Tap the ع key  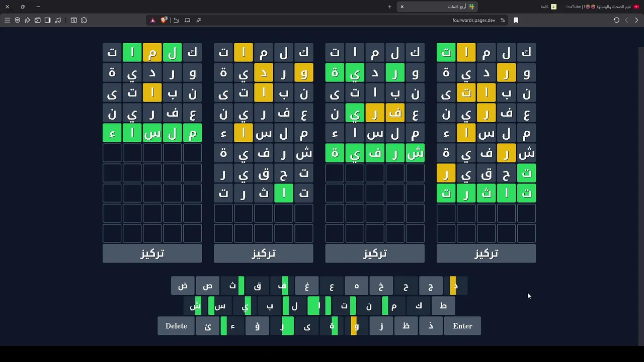click(331, 286)
